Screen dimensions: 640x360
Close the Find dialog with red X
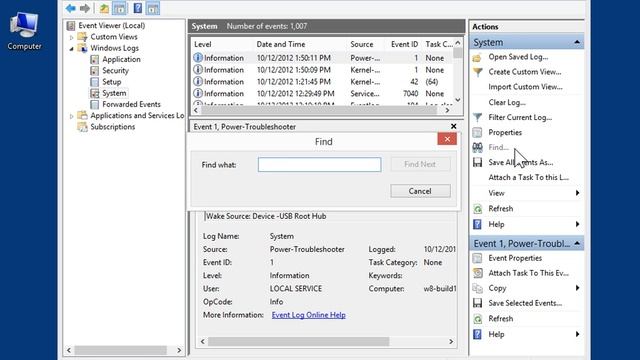[x=447, y=139]
